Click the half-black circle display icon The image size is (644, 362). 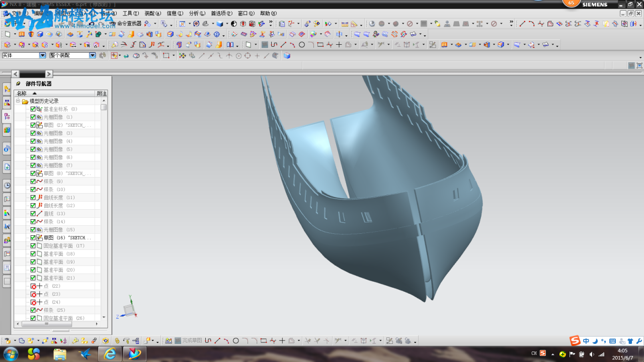point(234,24)
